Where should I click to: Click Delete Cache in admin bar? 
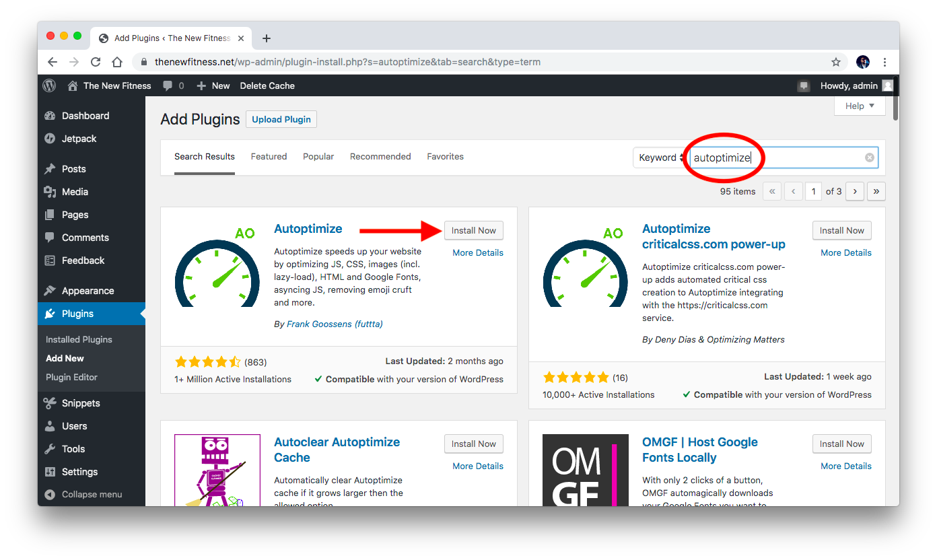coord(267,85)
